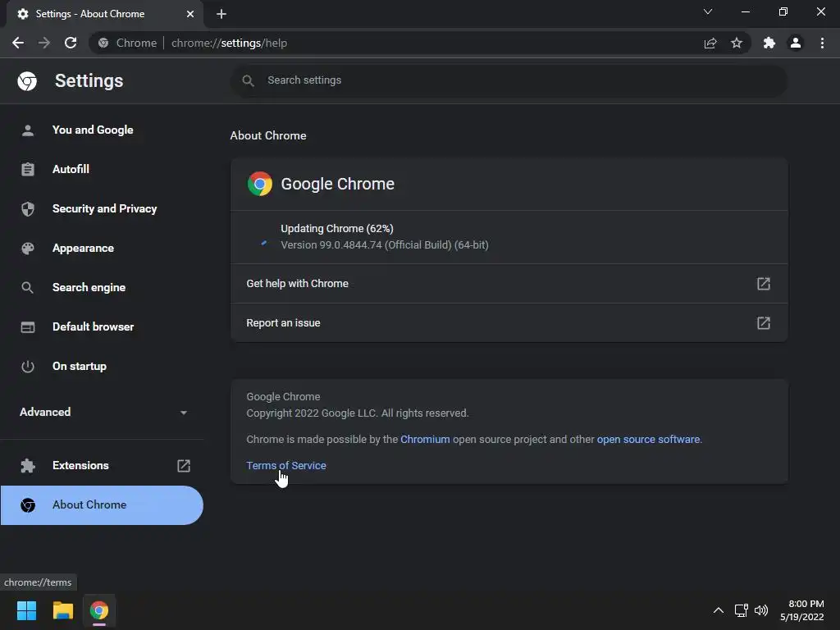
Task: Expand the Advanced settings section
Action: pyautogui.click(x=102, y=412)
